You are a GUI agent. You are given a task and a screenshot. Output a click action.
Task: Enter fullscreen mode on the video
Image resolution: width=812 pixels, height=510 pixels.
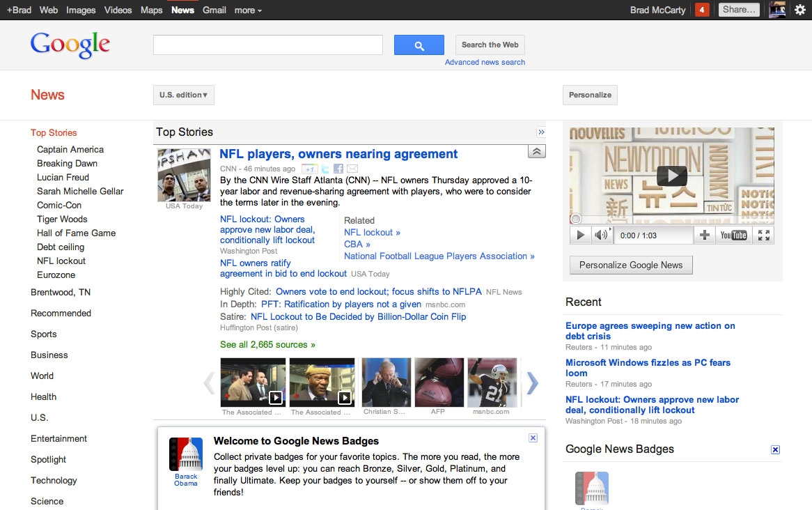[x=763, y=235]
